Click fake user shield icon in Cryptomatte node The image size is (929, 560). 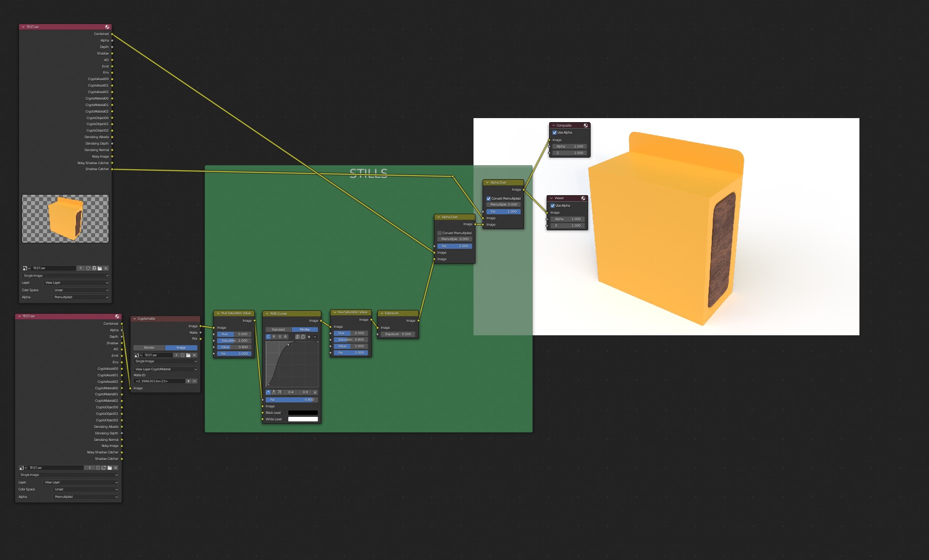point(182,355)
